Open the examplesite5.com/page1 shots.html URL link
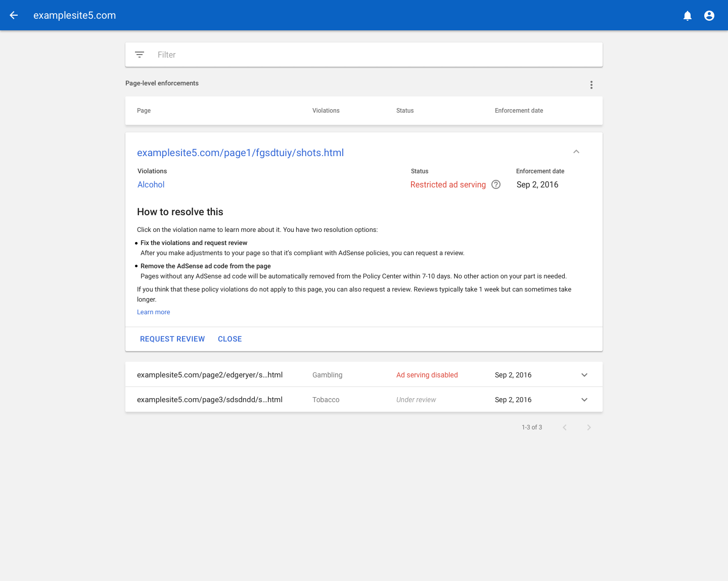The height and width of the screenshot is (581, 728). click(240, 153)
